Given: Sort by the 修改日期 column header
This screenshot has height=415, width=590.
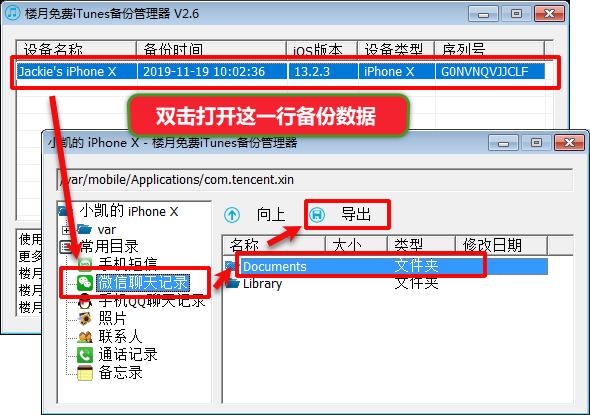Looking at the screenshot, I should click(x=501, y=245).
